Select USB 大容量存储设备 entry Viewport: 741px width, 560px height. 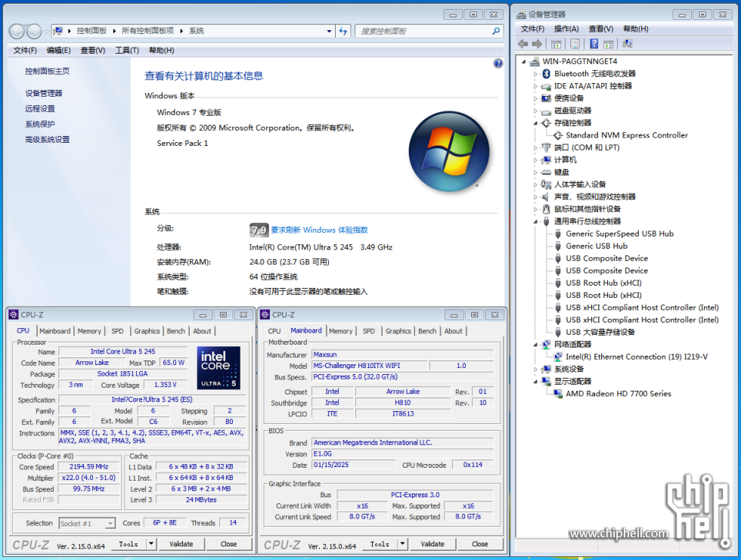pos(600,333)
